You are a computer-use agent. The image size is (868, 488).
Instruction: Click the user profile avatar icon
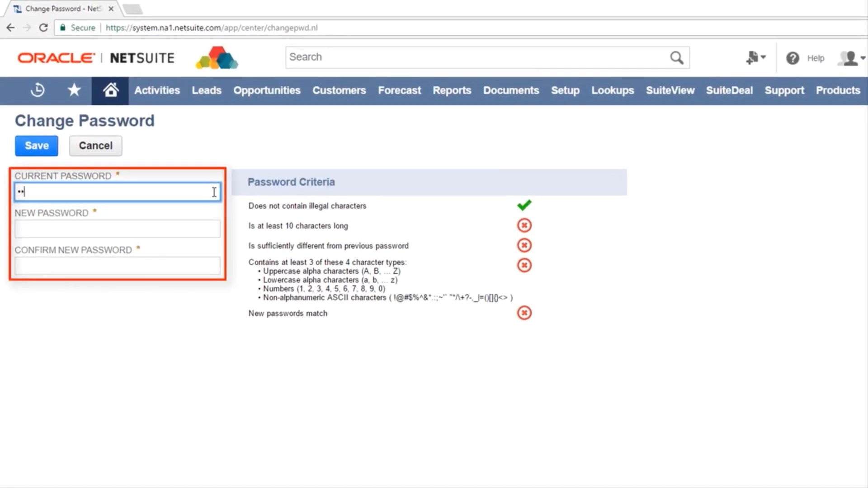pyautogui.click(x=849, y=58)
